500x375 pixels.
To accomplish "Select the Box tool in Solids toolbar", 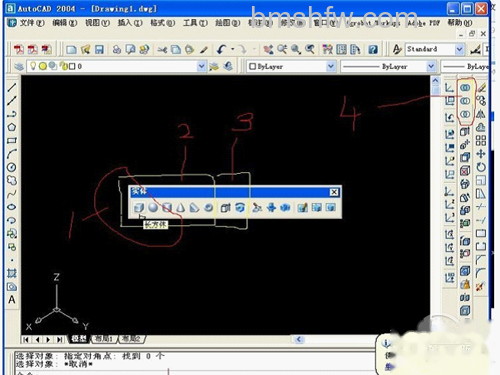I will pos(139,208).
